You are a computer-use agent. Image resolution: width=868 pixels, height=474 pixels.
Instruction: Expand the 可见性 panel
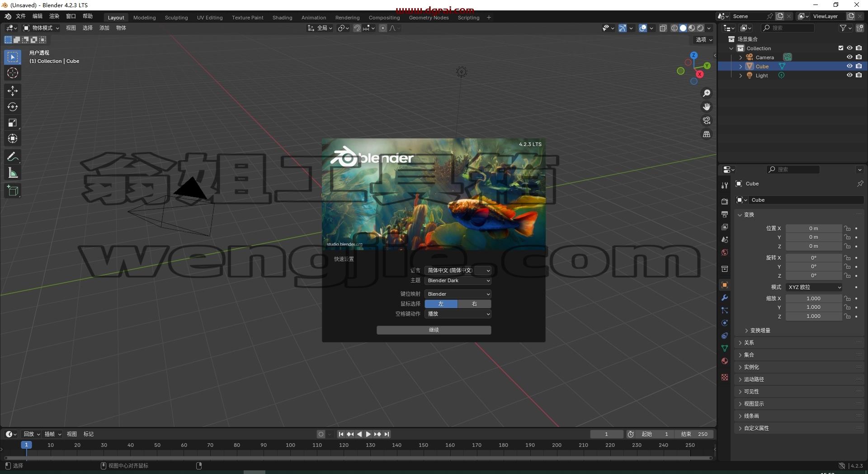pyautogui.click(x=799, y=392)
